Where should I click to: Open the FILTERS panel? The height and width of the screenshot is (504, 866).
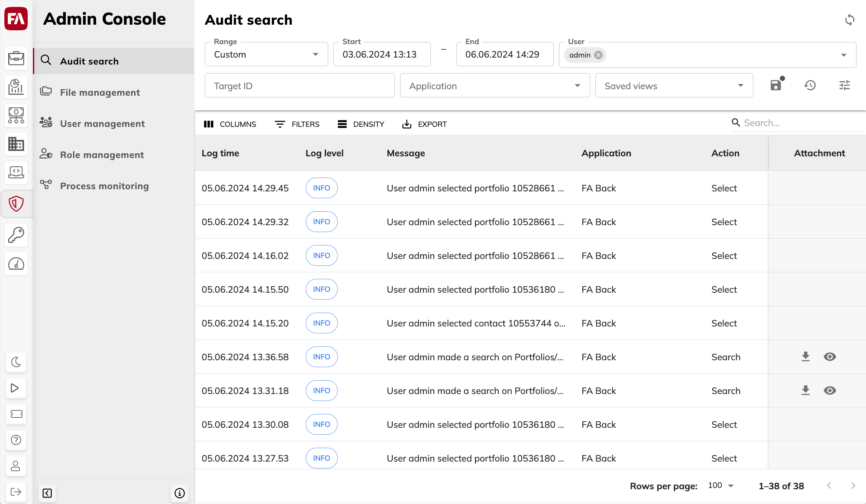pos(297,124)
